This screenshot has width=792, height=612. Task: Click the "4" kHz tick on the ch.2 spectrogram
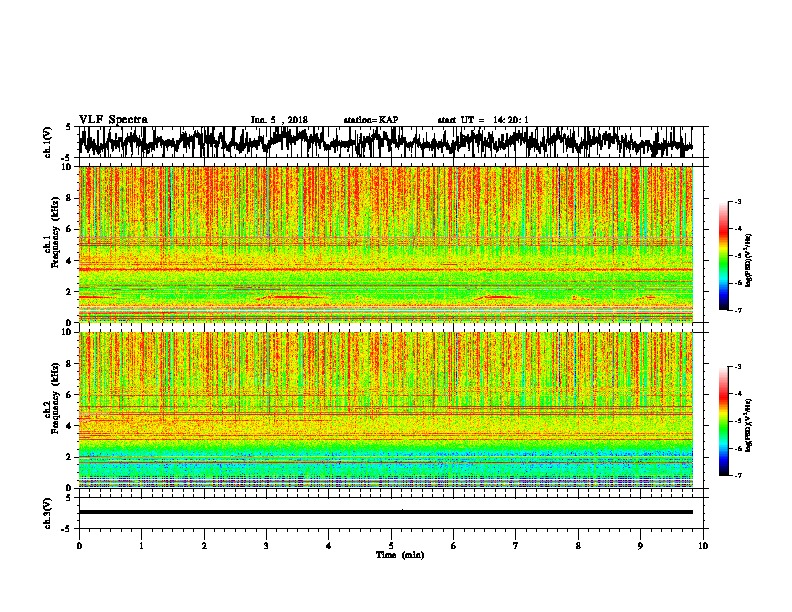(x=69, y=426)
